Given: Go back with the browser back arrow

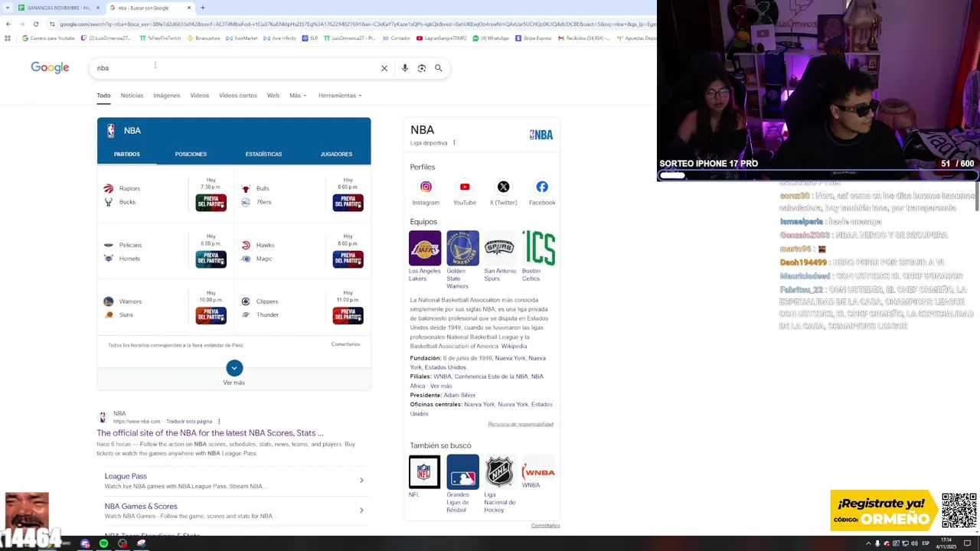Looking at the screenshot, I should [8, 24].
